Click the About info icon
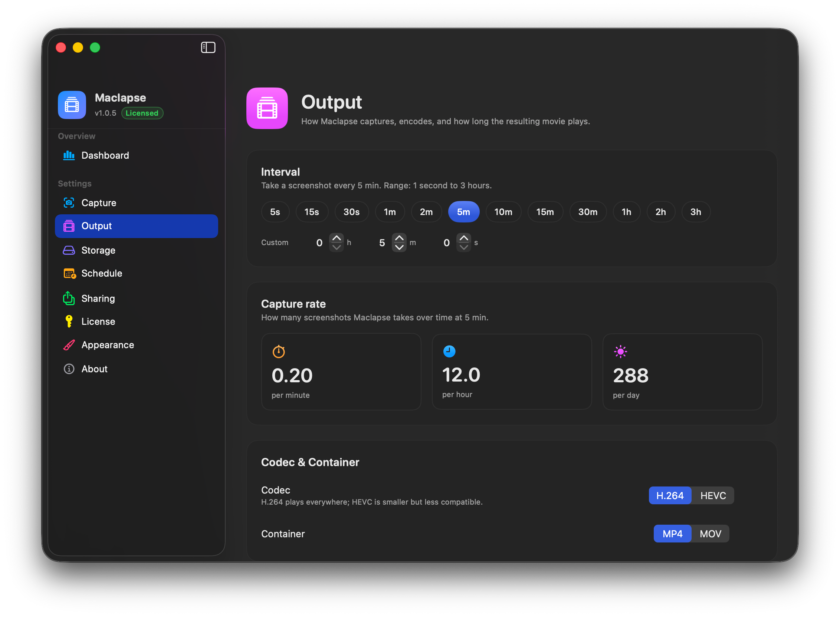 coord(69,369)
